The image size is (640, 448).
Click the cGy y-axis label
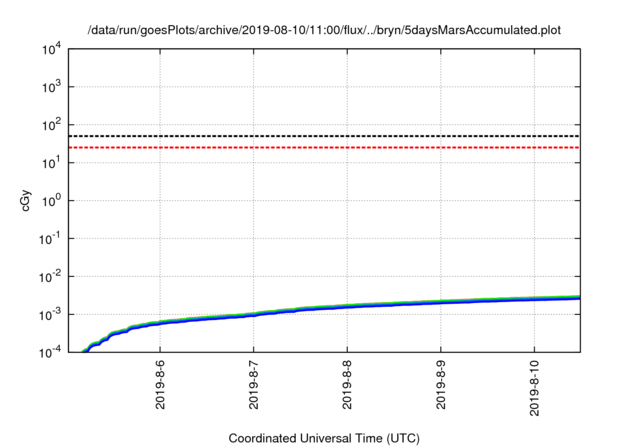point(25,200)
